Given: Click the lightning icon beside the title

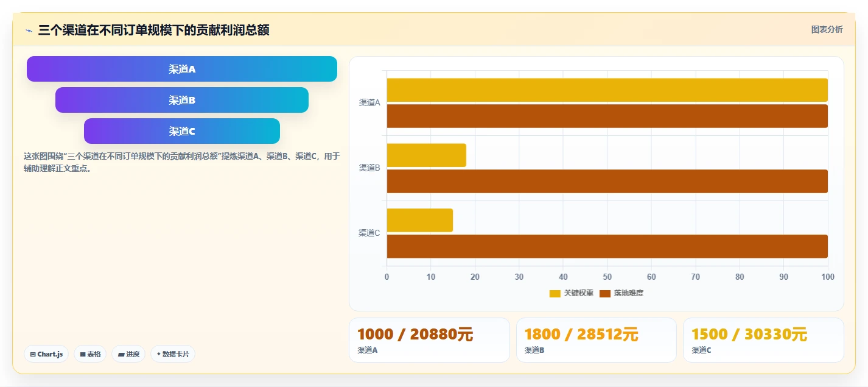Looking at the screenshot, I should coord(29,30).
